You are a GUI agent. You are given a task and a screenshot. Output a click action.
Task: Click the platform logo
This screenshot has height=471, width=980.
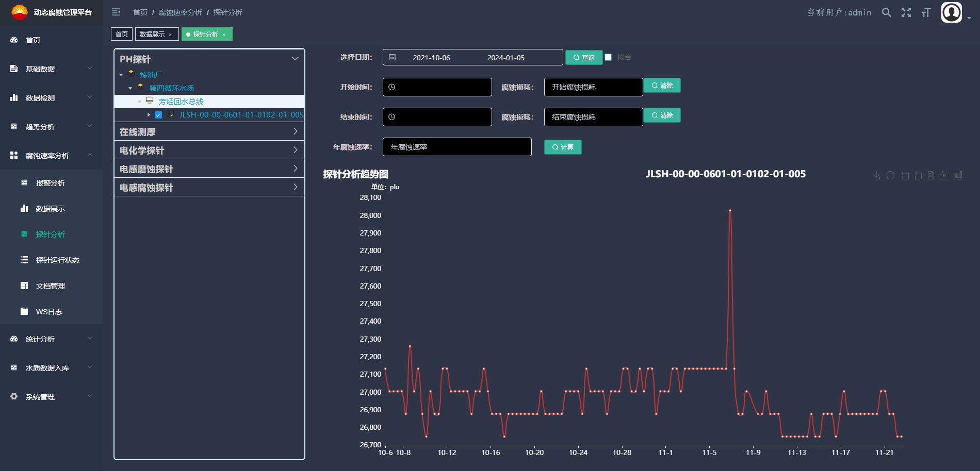click(20, 12)
